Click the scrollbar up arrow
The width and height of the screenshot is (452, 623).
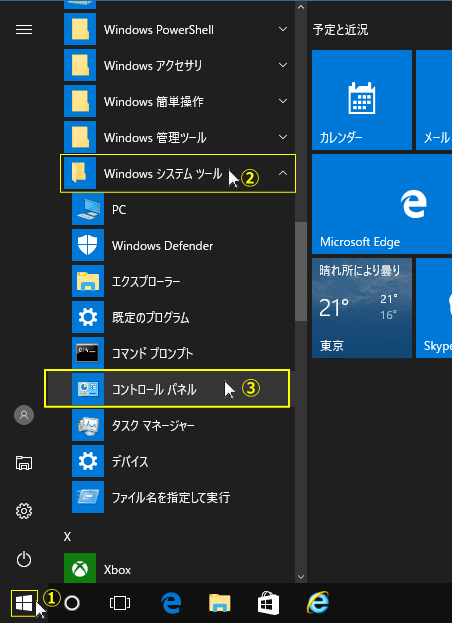click(301, 7)
